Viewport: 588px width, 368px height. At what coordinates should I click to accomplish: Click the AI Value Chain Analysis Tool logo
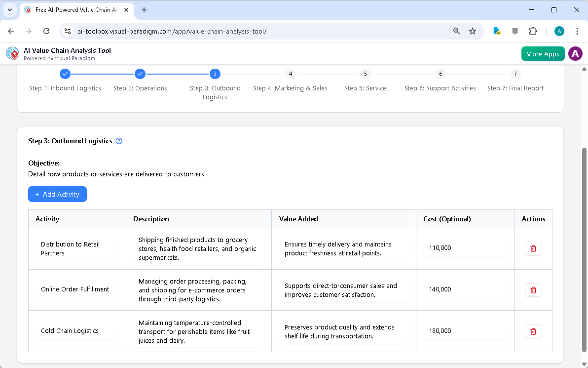click(12, 53)
